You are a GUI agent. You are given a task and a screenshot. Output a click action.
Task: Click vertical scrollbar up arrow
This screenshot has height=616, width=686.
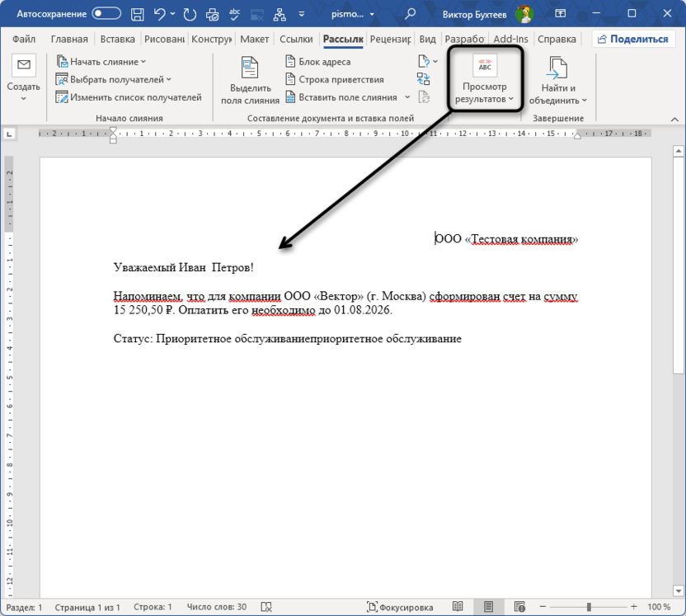678,152
